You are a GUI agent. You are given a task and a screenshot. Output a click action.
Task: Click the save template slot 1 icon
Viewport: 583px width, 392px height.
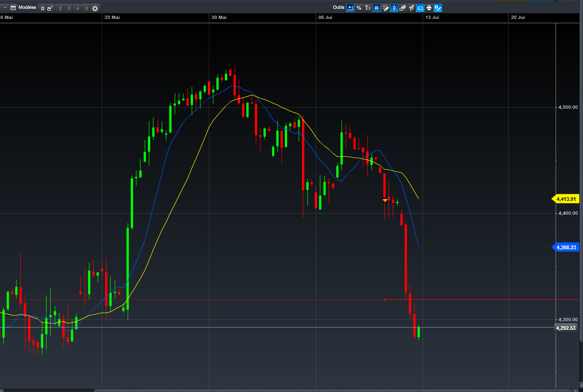click(50, 8)
